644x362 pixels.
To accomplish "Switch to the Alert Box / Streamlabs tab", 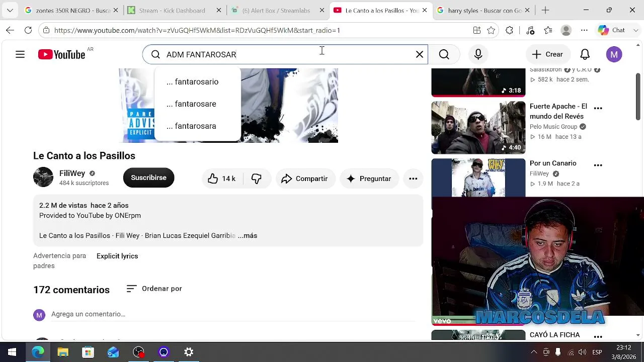I will click(x=278, y=10).
